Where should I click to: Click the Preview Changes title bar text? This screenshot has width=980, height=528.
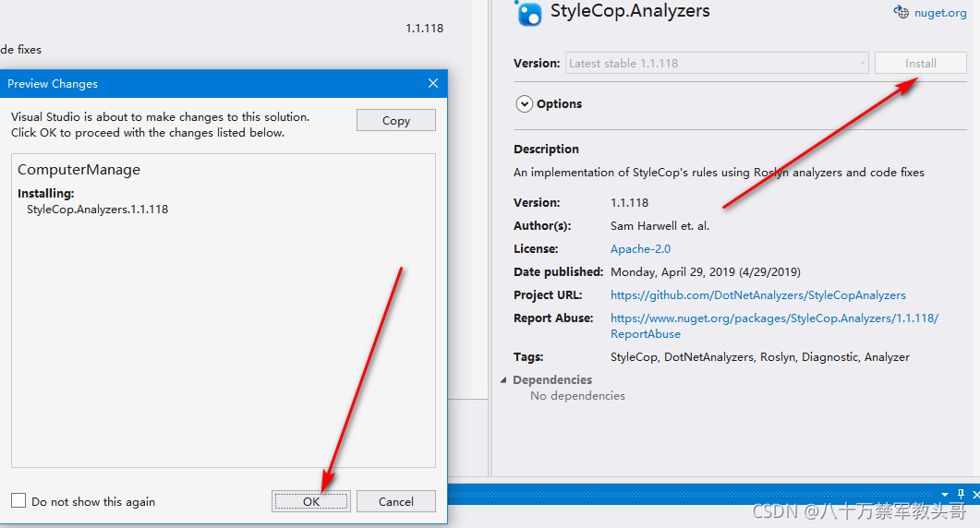click(53, 84)
